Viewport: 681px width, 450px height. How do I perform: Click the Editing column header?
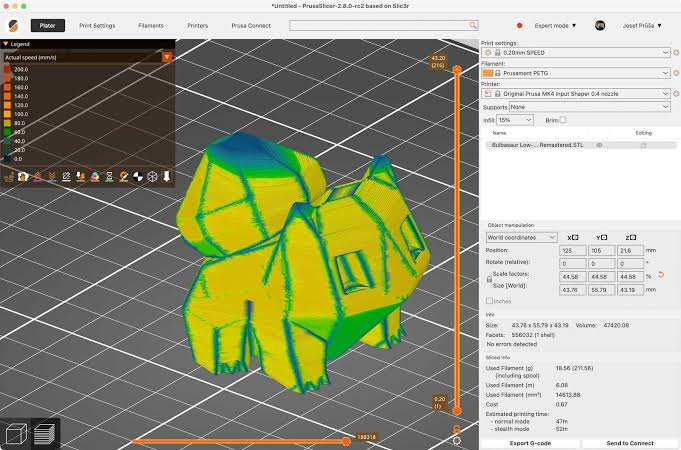tap(644, 133)
